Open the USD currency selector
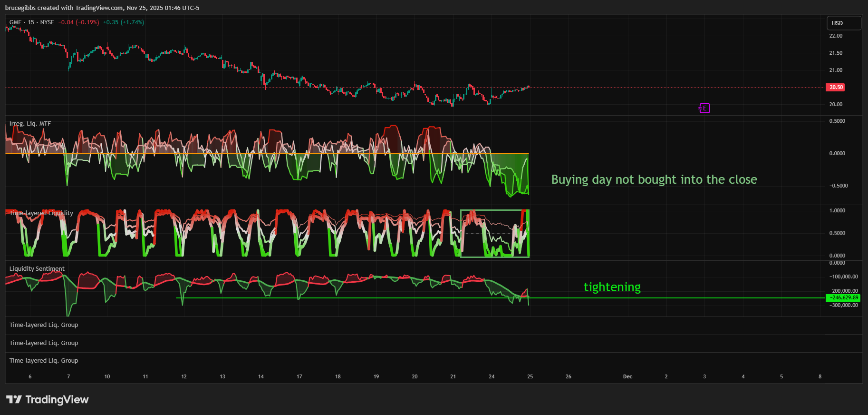 click(843, 23)
